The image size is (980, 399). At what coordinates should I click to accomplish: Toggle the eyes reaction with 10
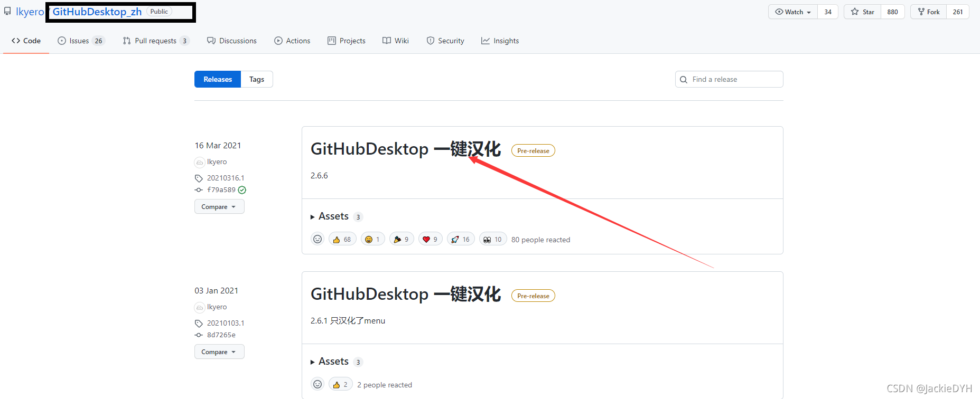click(493, 239)
